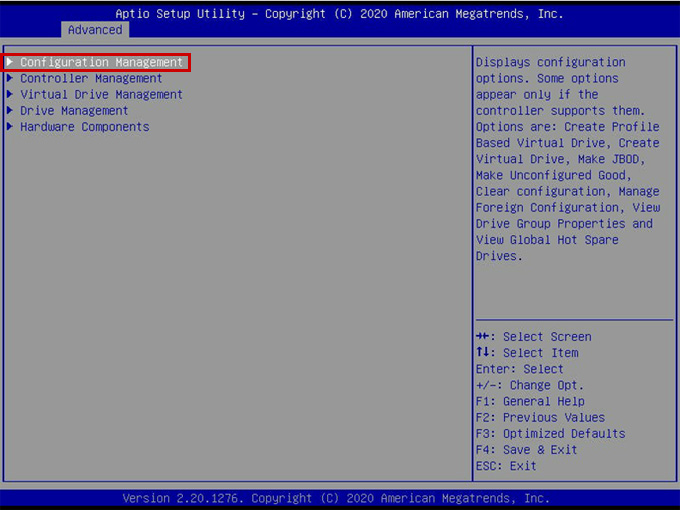Select the Controller Management entry
Image resolution: width=680 pixels, height=510 pixels.
tap(91, 78)
